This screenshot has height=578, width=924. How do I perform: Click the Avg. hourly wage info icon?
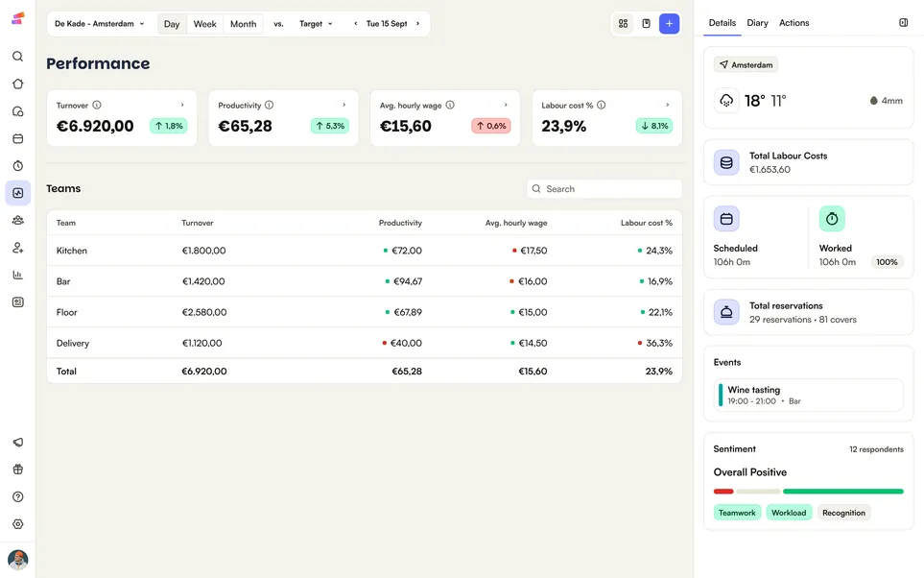(450, 105)
